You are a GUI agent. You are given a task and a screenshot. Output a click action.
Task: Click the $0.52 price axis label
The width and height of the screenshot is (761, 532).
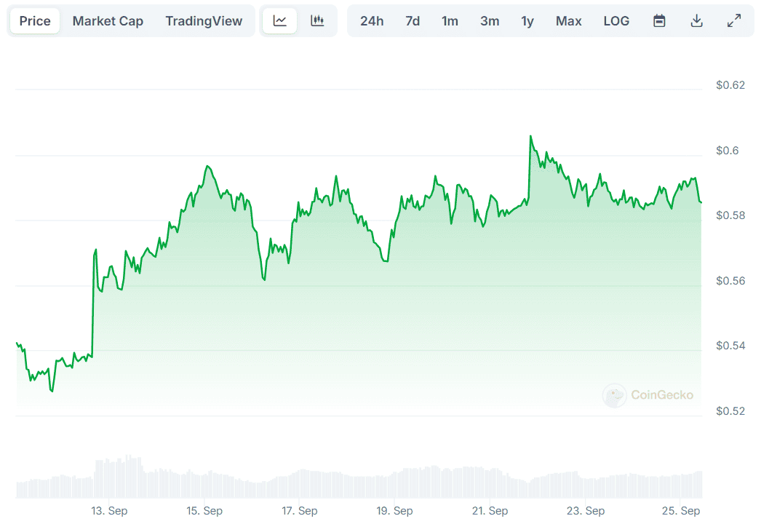[x=730, y=410]
